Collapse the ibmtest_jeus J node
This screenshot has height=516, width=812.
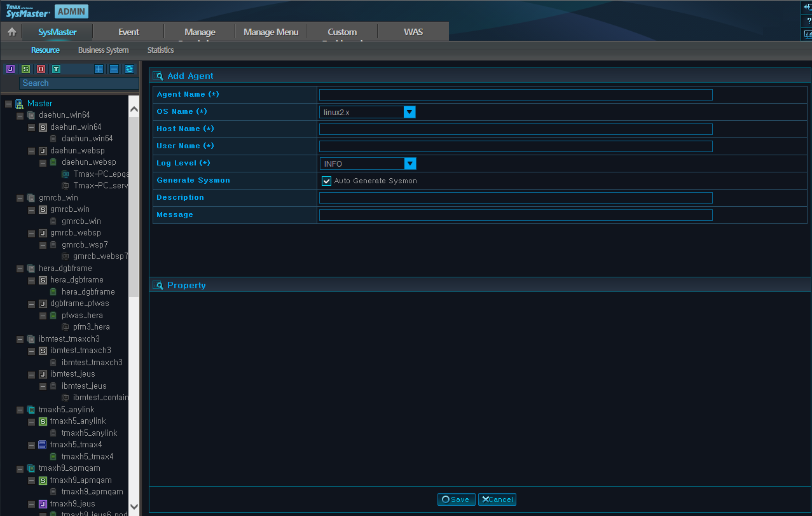(x=31, y=374)
